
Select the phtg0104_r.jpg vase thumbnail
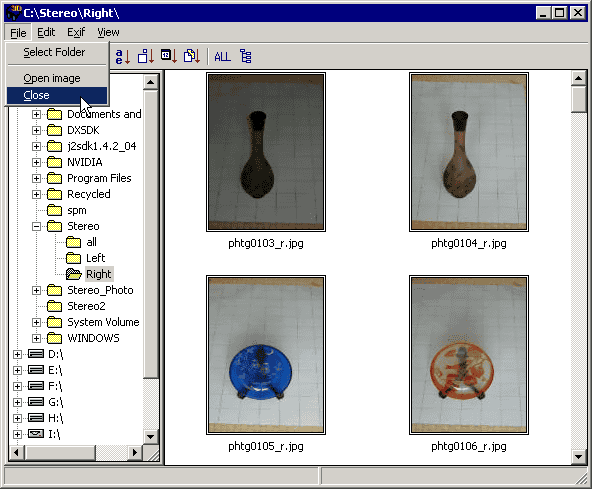pos(469,152)
